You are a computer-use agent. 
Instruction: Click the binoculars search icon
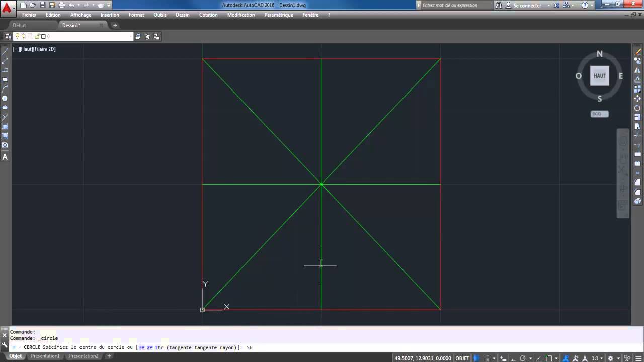point(499,5)
